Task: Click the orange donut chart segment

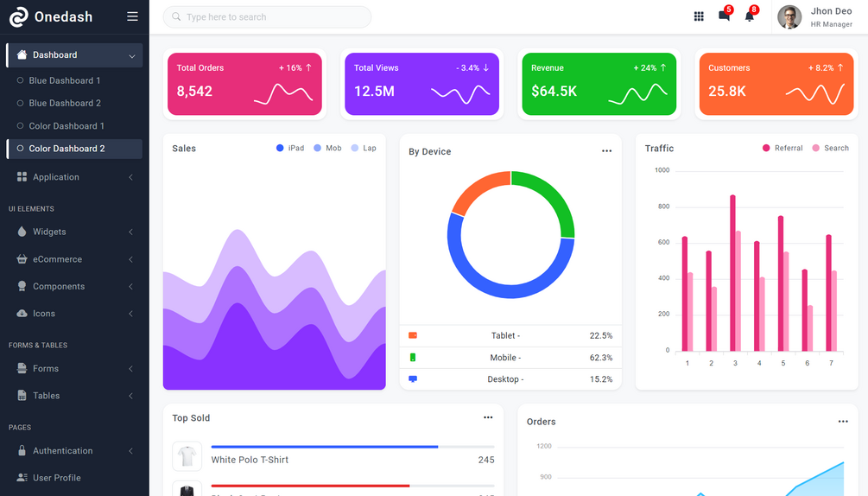Action: coord(477,188)
